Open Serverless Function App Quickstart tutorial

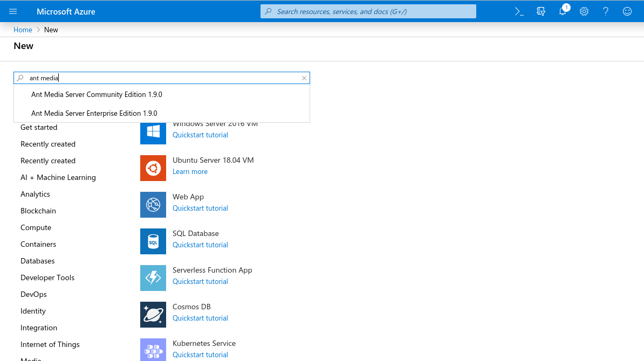tap(200, 281)
